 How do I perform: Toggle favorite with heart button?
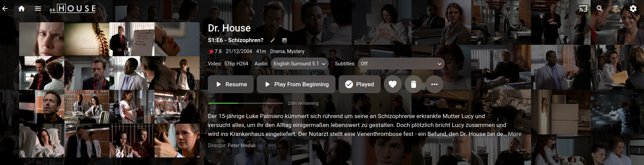(393, 84)
